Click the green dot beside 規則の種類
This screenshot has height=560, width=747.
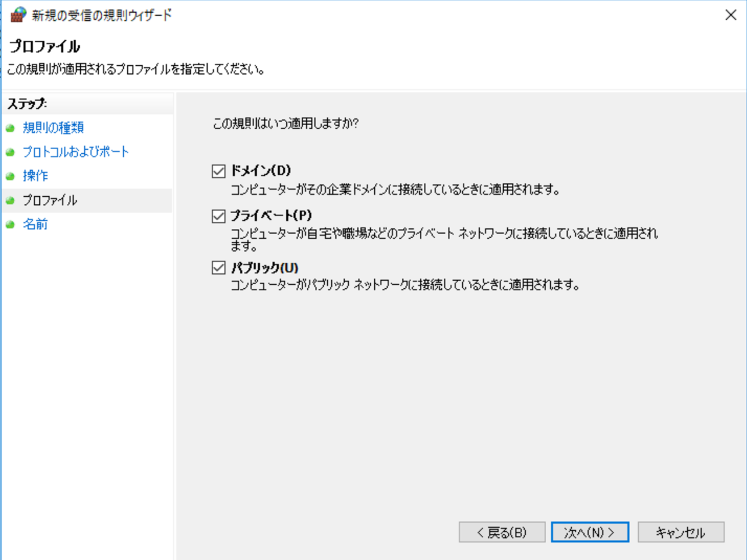11,128
